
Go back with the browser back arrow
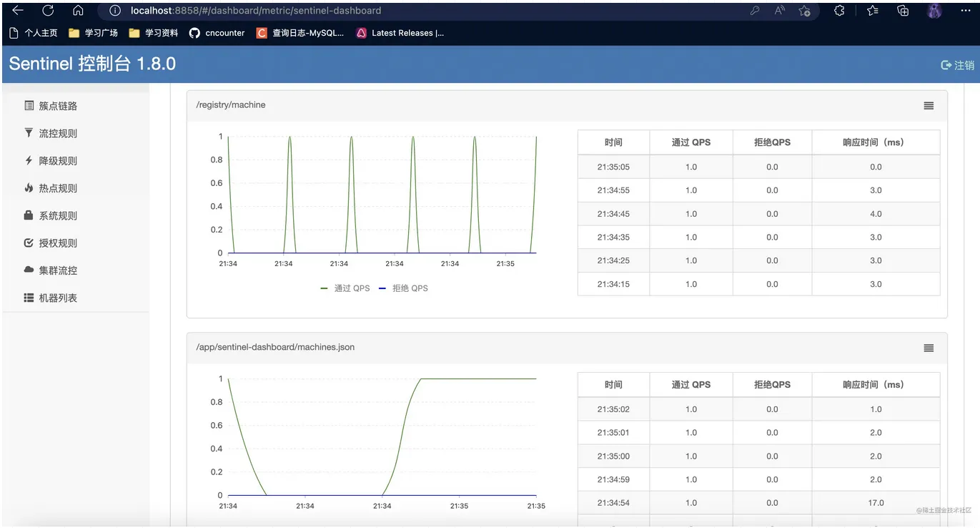tap(18, 11)
